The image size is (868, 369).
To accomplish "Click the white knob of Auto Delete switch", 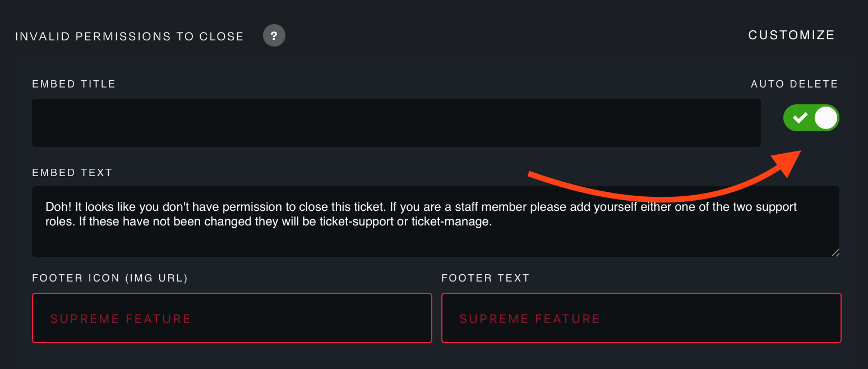I will 826,118.
